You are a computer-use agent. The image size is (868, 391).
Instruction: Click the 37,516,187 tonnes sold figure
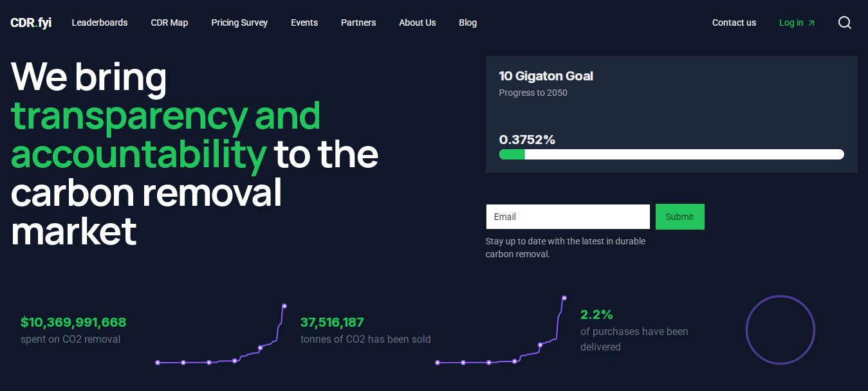click(x=332, y=322)
